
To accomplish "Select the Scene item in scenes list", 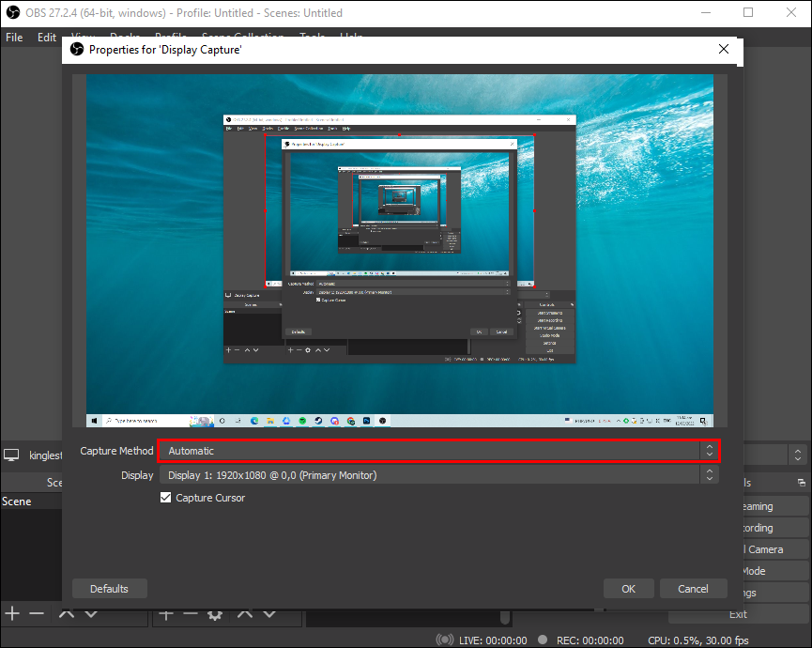I will coord(17,501).
